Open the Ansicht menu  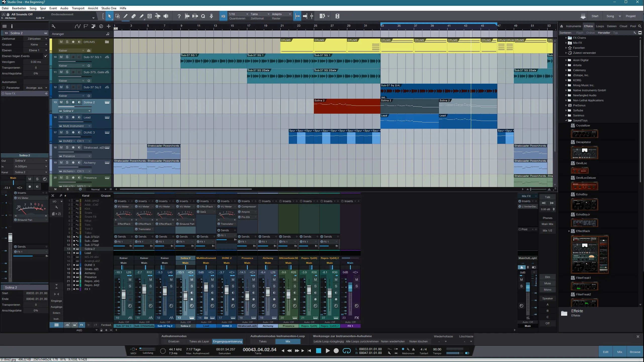tap(93, 8)
